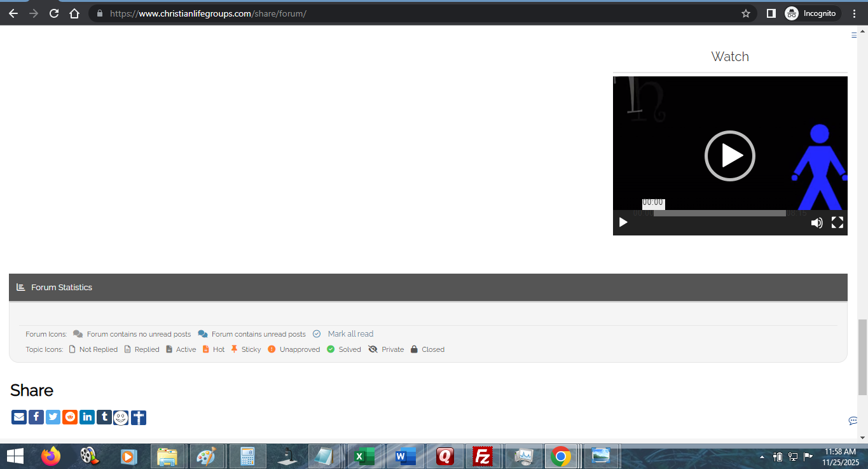The width and height of the screenshot is (868, 469).
Task: Open Chrome three-dot menu
Action: click(x=854, y=13)
